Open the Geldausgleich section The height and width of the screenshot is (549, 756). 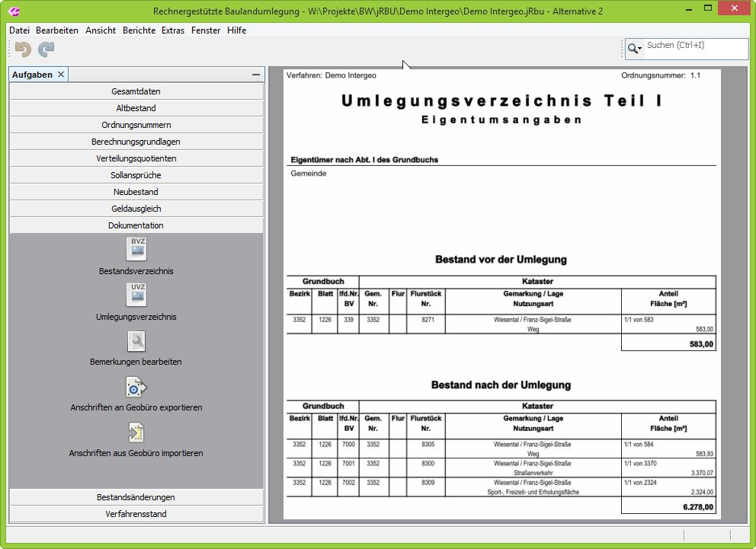(x=135, y=208)
